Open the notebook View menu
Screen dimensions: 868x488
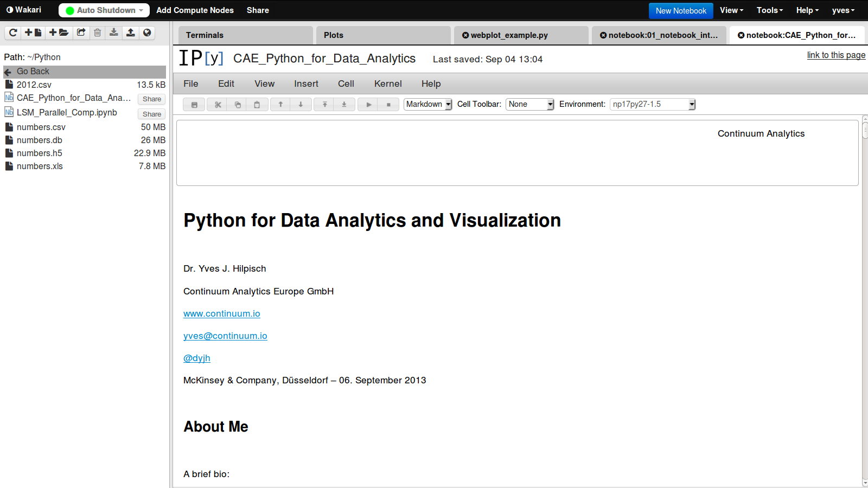click(264, 84)
